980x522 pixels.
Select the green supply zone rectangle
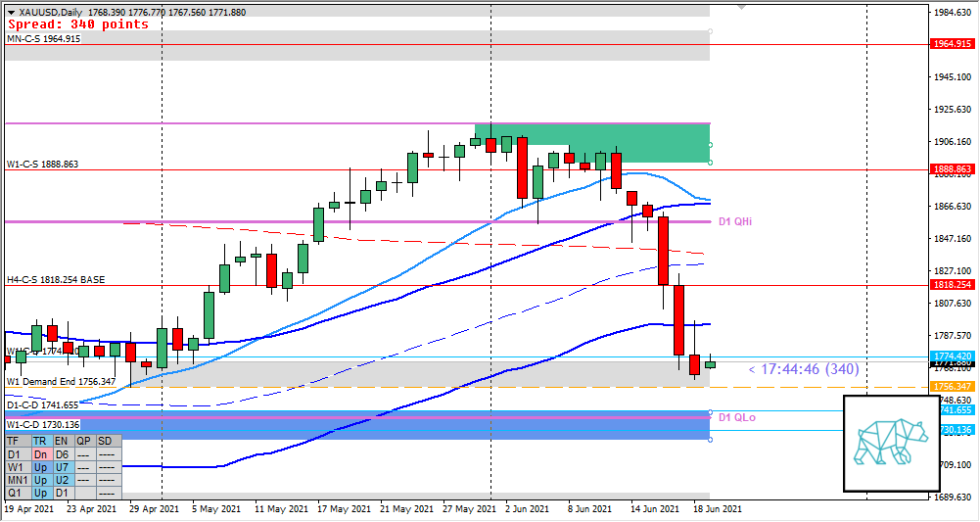pyautogui.click(x=592, y=143)
